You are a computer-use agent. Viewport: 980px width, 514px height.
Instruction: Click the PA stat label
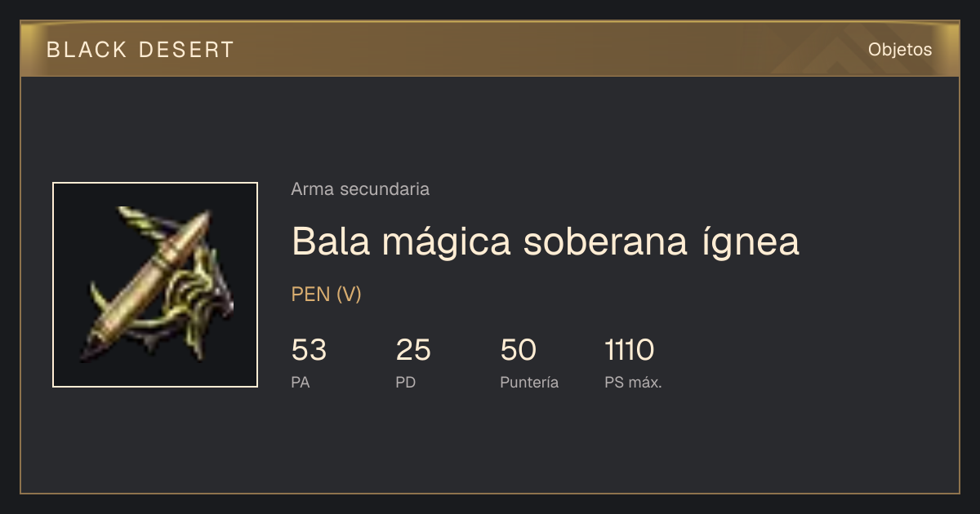(x=301, y=382)
